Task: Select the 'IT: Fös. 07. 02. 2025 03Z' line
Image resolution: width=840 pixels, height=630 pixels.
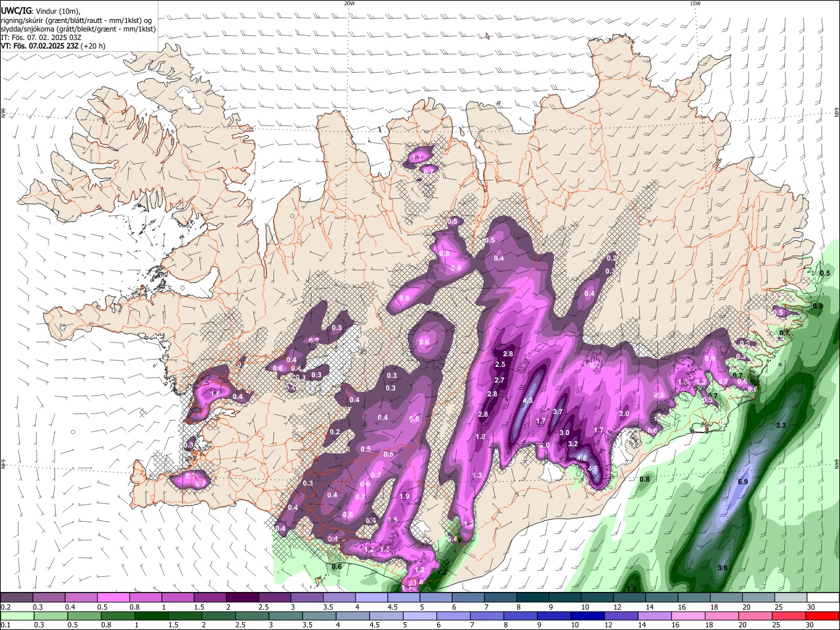Action: coord(41,37)
